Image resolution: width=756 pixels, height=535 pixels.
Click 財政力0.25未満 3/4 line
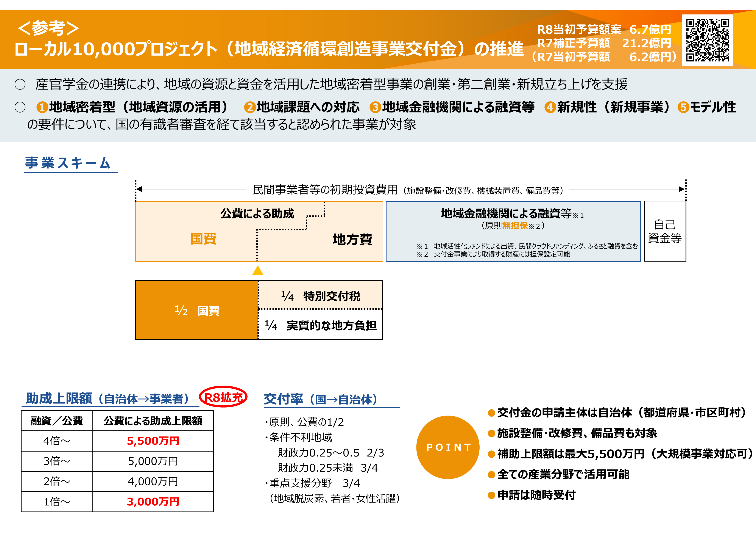pos(328,468)
